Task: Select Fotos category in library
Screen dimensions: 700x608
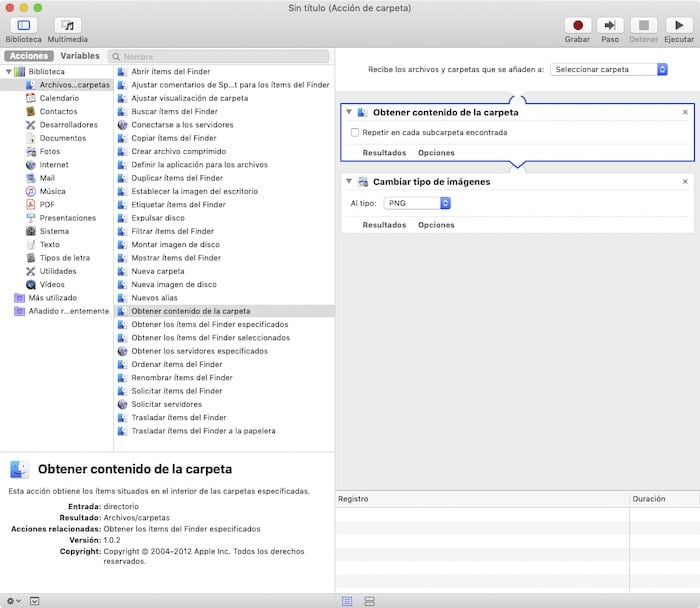Action: point(49,151)
